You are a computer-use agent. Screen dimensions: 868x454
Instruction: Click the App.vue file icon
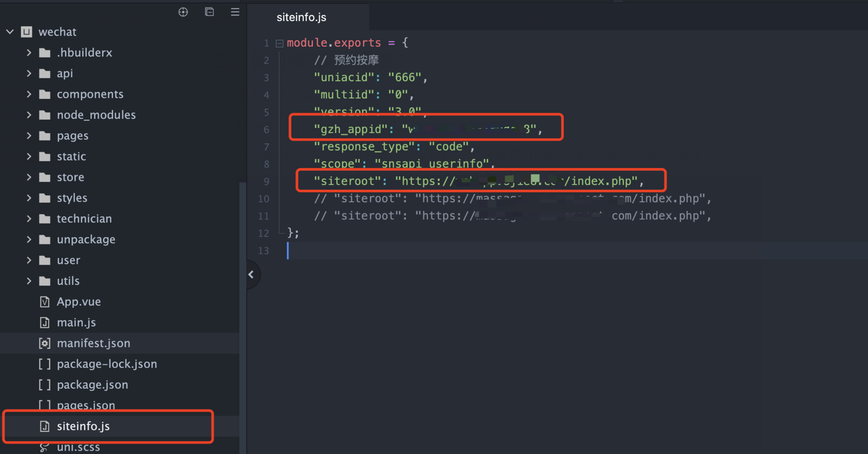[x=44, y=302]
